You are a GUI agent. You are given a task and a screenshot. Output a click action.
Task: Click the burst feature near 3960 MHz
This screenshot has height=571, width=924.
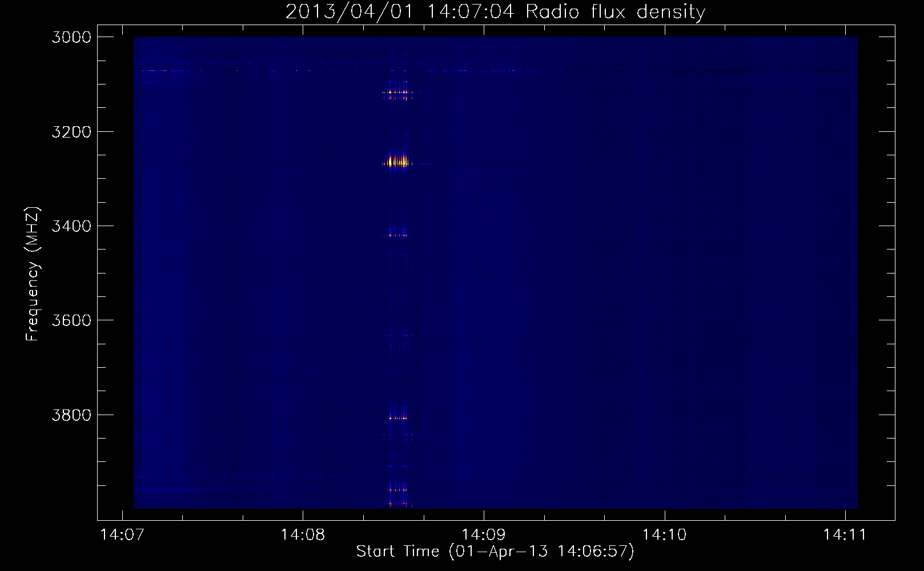click(398, 489)
